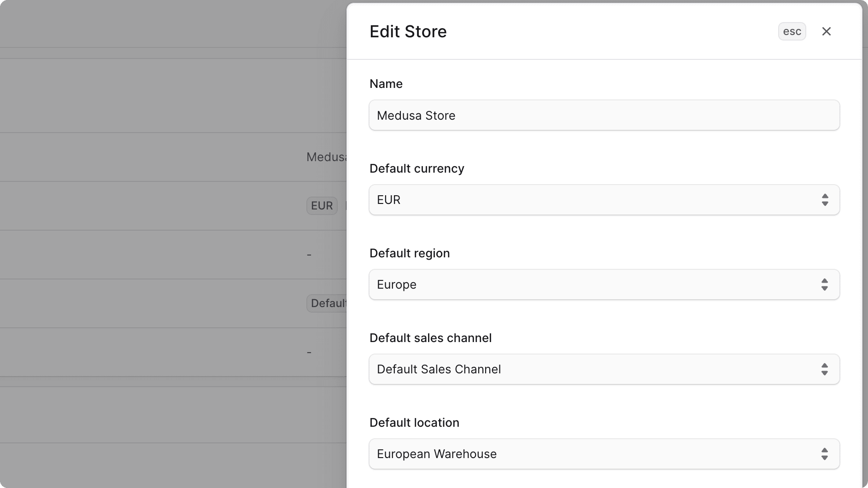Click the stepper arrows beside European Warehouse

(x=825, y=454)
